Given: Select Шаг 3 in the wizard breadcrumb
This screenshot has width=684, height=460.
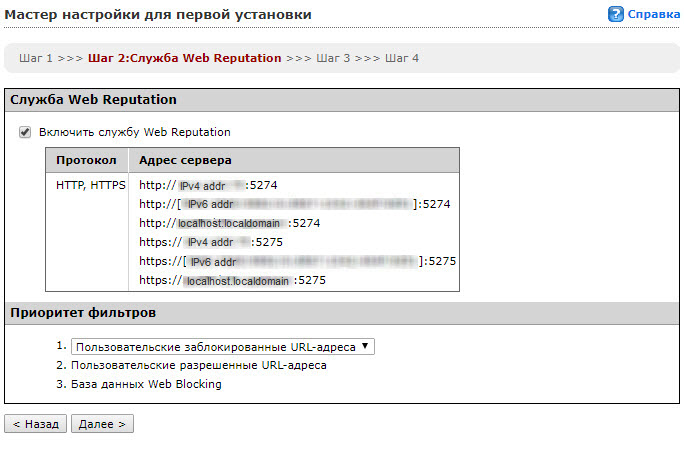Looking at the screenshot, I should click(x=333, y=58).
